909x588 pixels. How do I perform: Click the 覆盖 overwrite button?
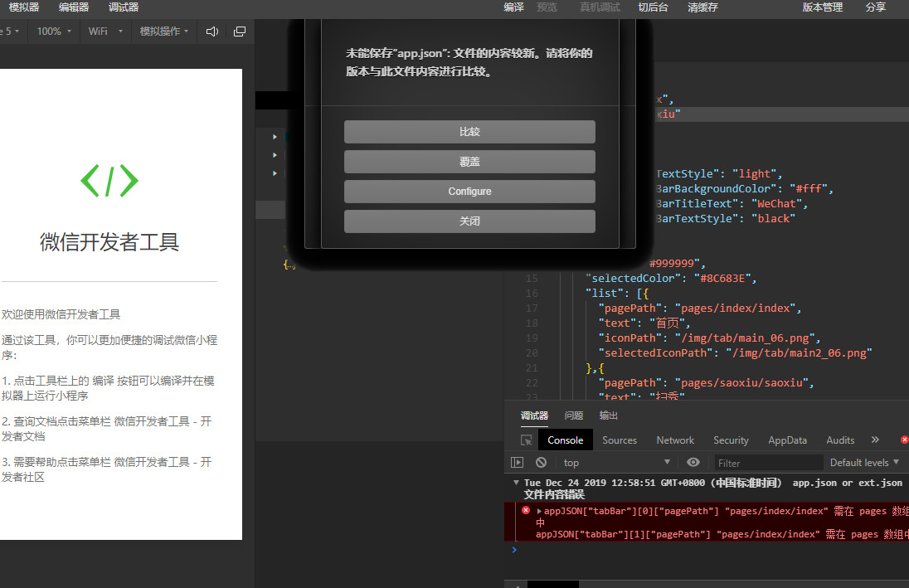[x=469, y=162]
